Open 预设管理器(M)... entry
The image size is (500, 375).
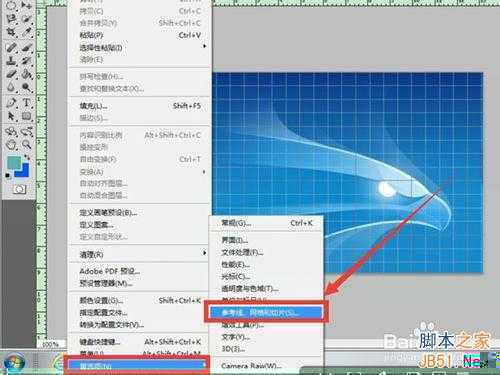click(x=140, y=283)
